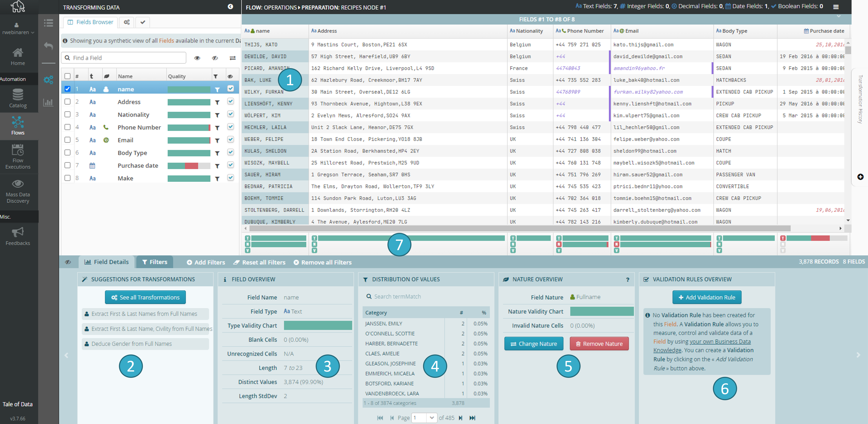Click Remove Nature button

coord(599,344)
